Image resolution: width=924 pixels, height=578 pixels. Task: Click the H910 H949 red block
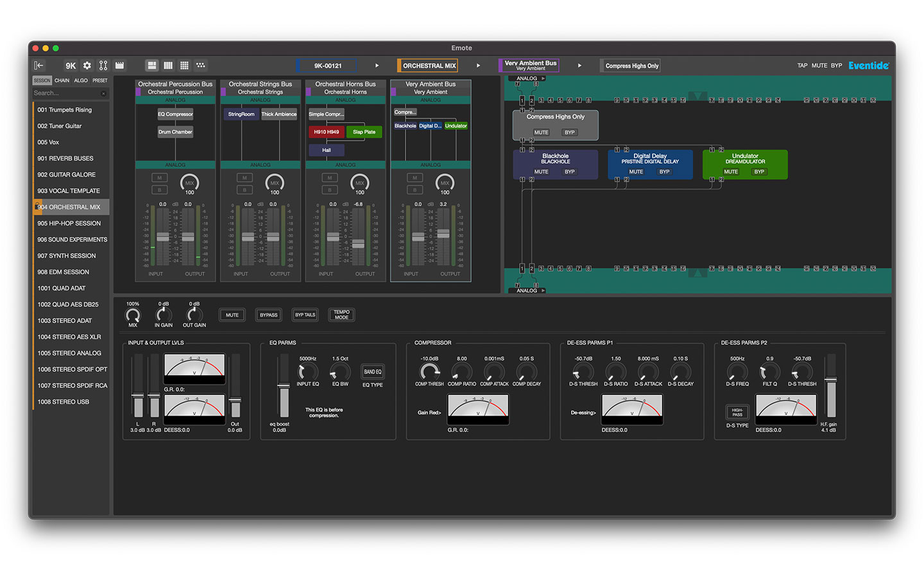(327, 132)
